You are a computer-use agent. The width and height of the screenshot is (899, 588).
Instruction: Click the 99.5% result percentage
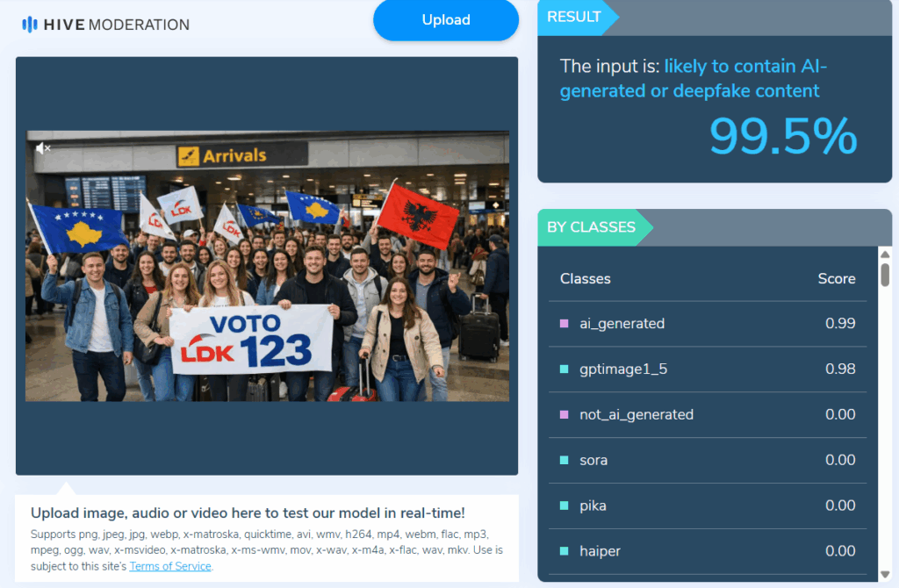pos(783,136)
